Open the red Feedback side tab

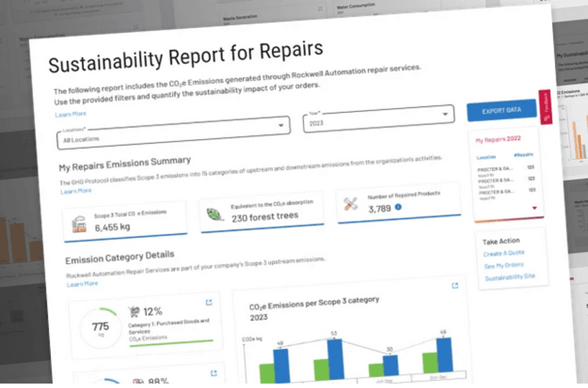545,107
